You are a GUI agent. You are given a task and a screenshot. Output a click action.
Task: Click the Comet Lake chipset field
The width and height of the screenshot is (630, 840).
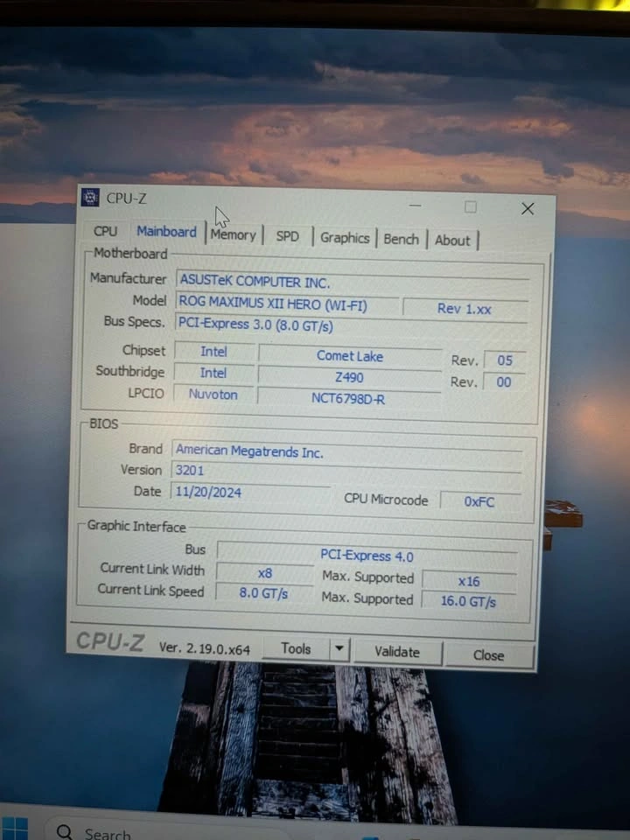click(x=350, y=356)
